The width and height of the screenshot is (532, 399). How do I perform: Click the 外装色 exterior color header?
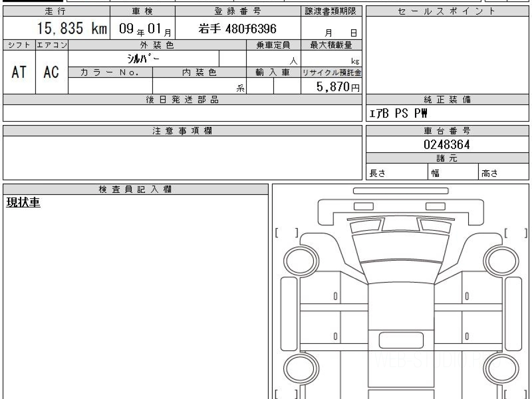coord(157,45)
